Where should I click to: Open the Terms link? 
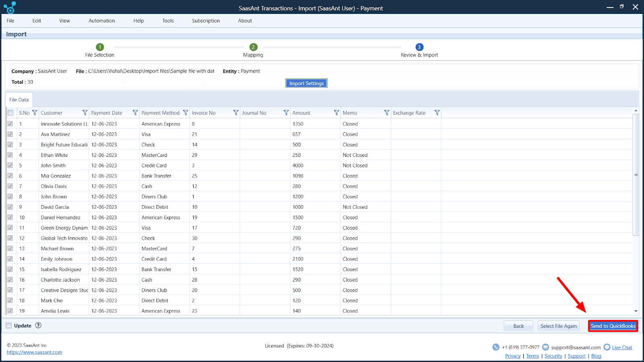pos(533,356)
